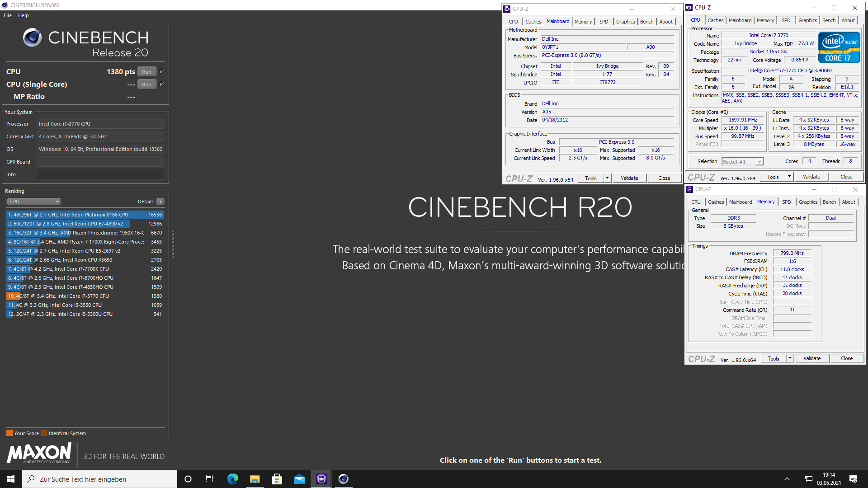
Task: Click the Maxon logo
Action: [x=39, y=453]
